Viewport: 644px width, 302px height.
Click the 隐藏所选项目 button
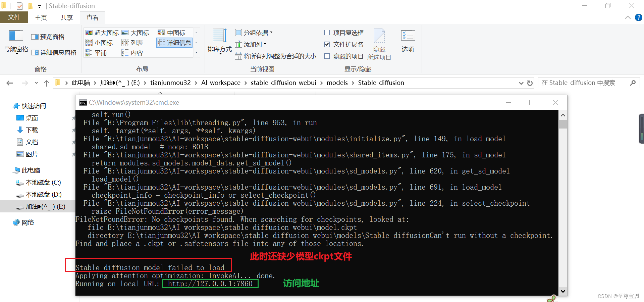(x=379, y=45)
